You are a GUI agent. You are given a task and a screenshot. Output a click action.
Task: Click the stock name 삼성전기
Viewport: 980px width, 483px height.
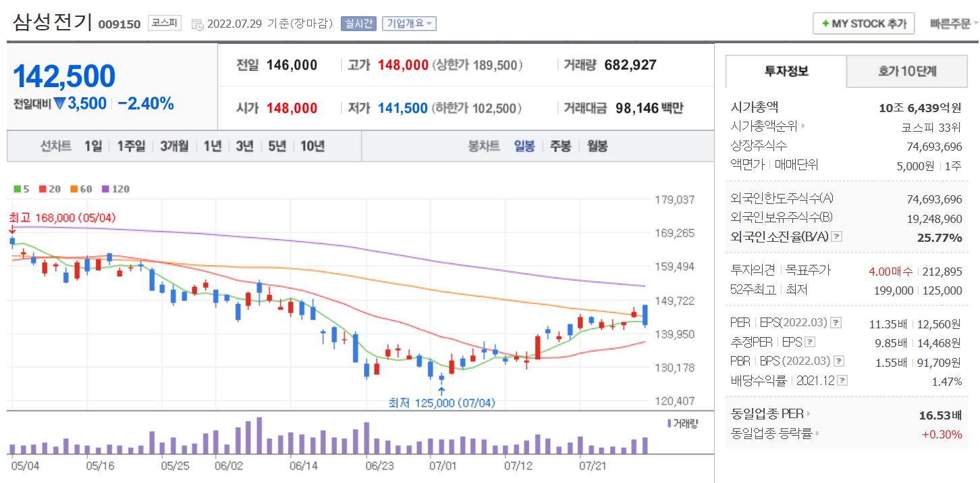[52, 23]
